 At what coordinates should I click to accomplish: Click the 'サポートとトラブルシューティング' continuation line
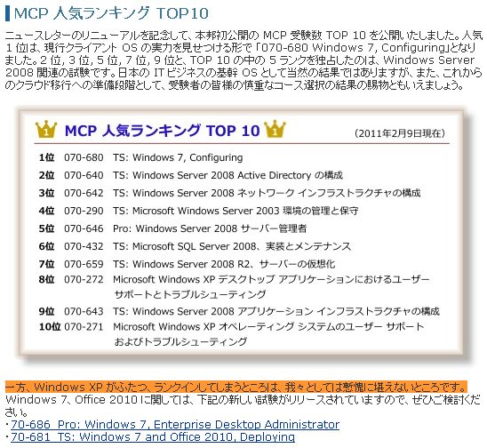pyautogui.click(x=190, y=294)
